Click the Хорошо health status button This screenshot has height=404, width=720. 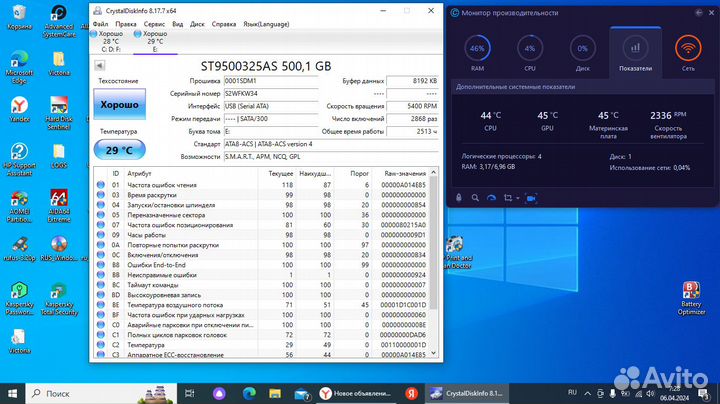119,104
